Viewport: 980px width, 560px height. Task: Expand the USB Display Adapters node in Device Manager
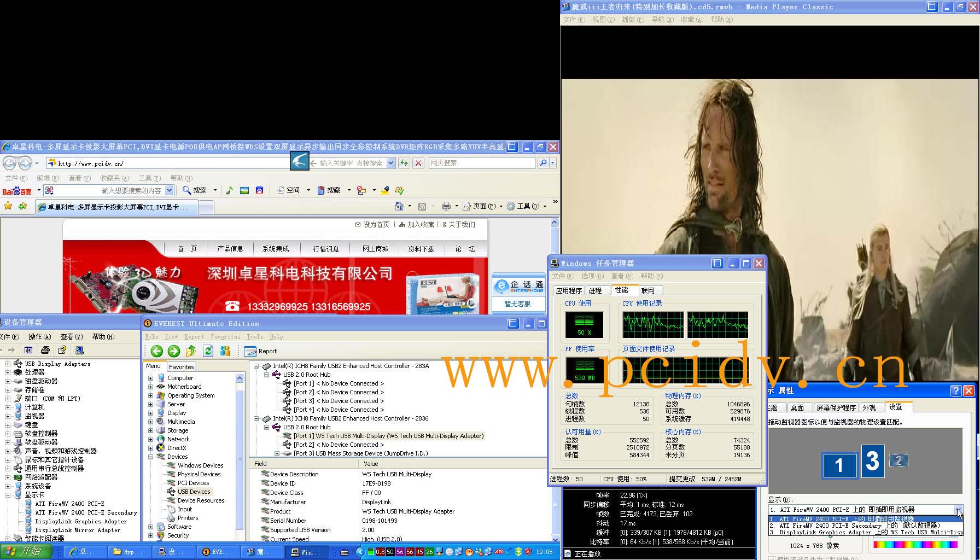pyautogui.click(x=8, y=364)
